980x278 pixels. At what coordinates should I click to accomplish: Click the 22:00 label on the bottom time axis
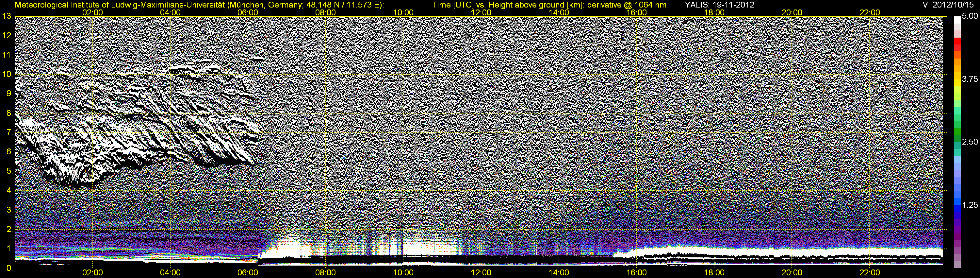870,273
